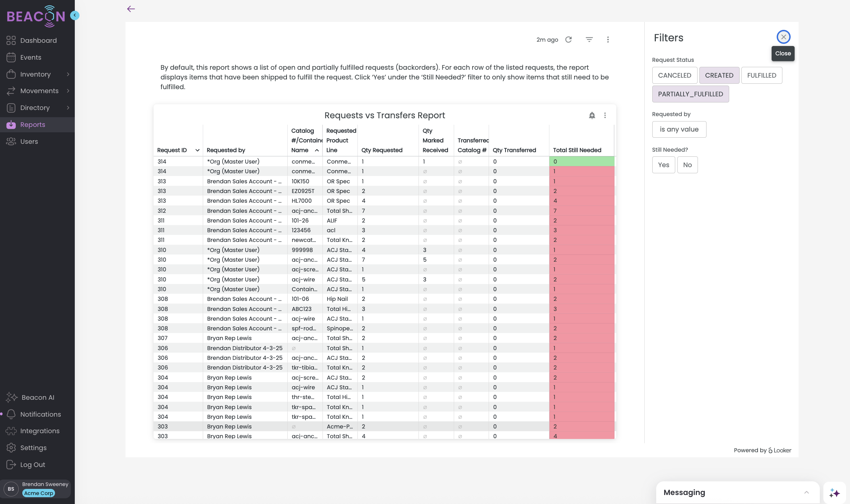Open Notifications from the sidebar
This screenshot has height=504, width=850.
pyautogui.click(x=40, y=414)
